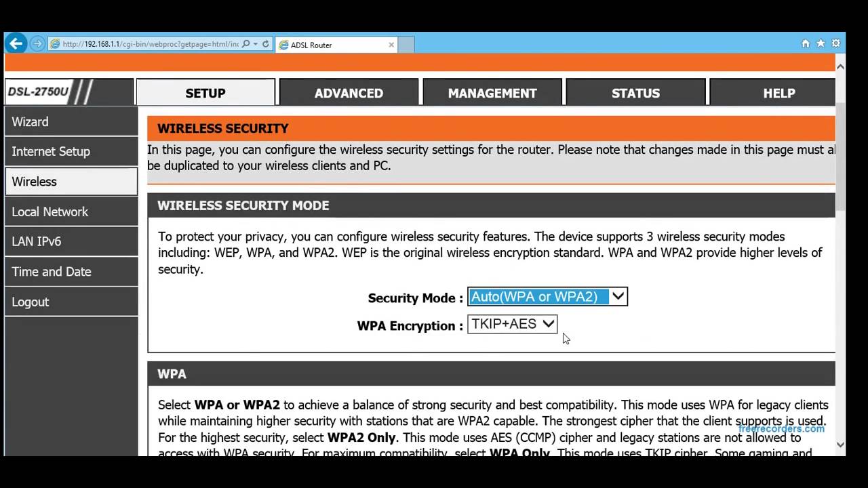Viewport: 868px width, 488px height.
Task: Open Internet Setup in the sidebar
Action: click(x=71, y=152)
